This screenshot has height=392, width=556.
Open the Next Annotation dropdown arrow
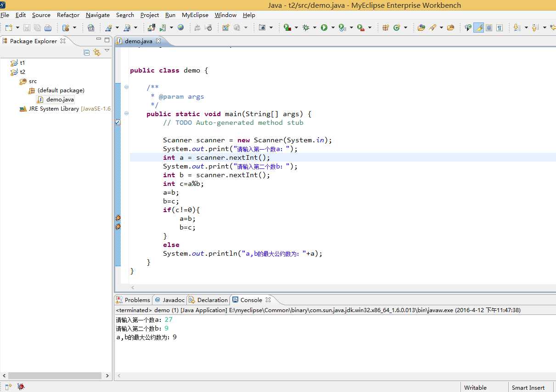click(526, 28)
